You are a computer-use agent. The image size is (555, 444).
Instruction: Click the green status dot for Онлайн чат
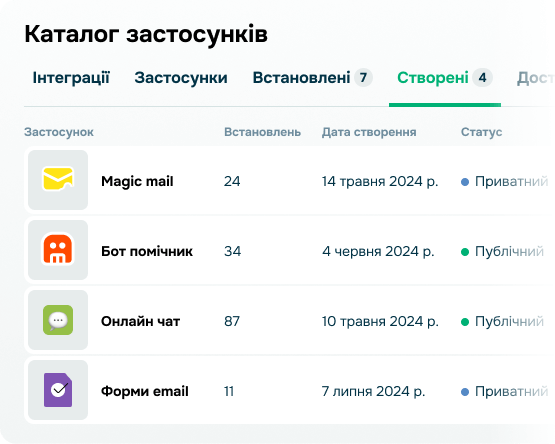click(465, 322)
